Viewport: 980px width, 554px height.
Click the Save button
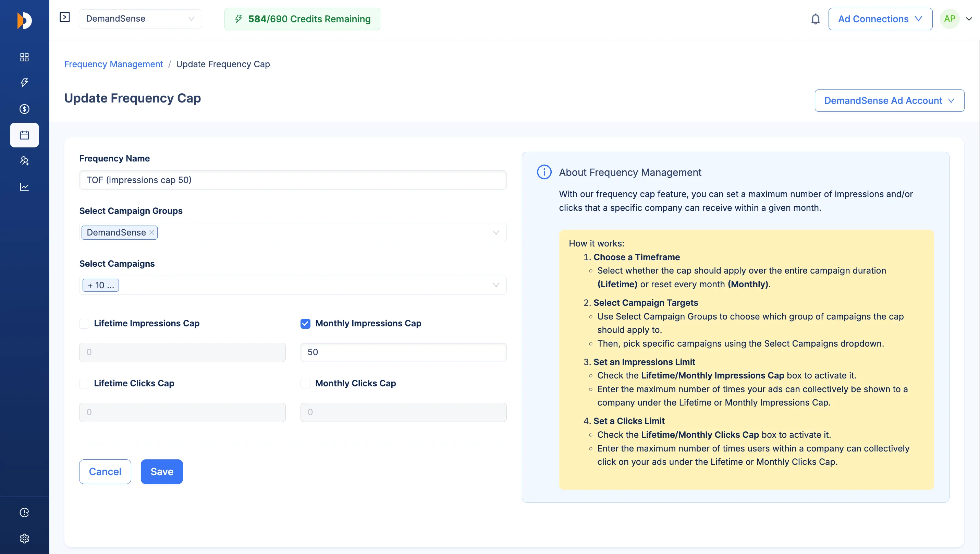click(x=162, y=472)
